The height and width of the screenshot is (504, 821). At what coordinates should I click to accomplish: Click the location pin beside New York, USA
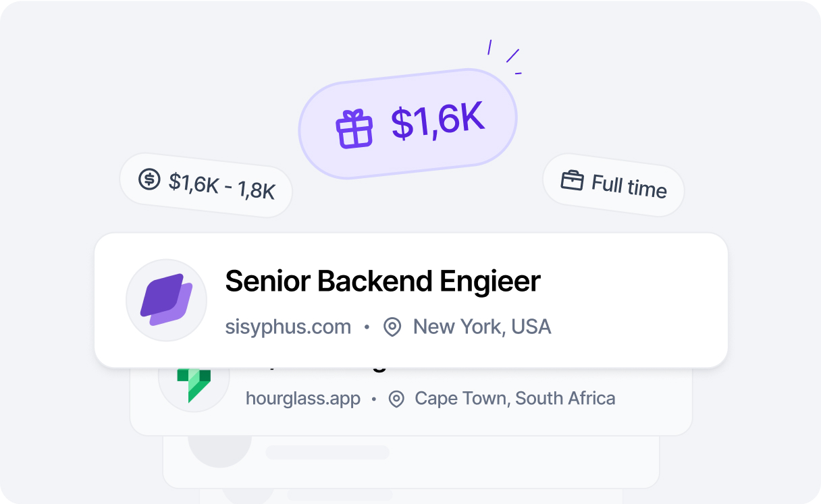coord(392,328)
